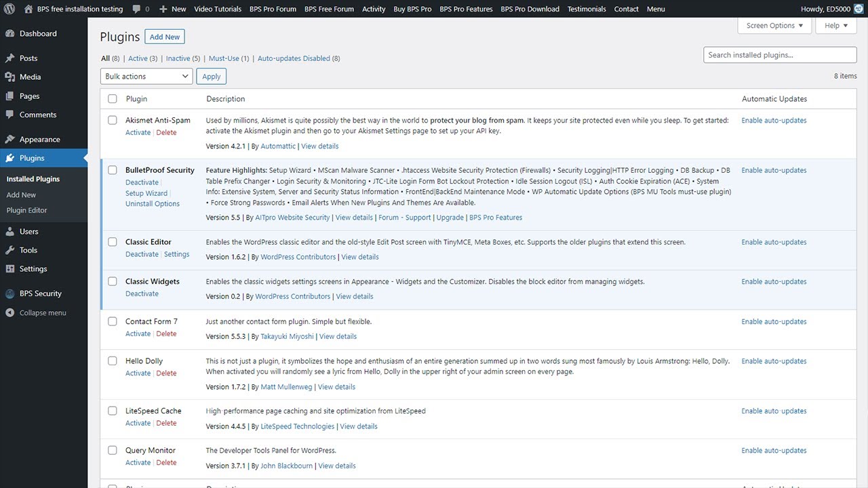The image size is (868, 488).
Task: Check the Contact Form 7 checkbox
Action: pos(113,321)
